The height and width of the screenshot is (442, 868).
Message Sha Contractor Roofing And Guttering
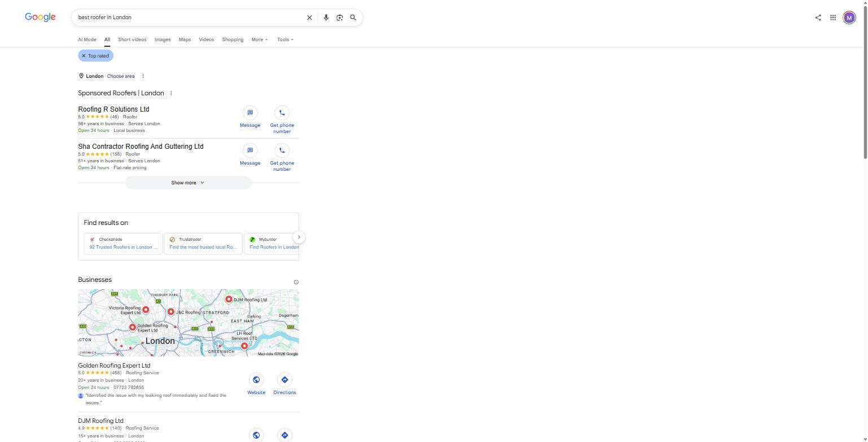[250, 156]
